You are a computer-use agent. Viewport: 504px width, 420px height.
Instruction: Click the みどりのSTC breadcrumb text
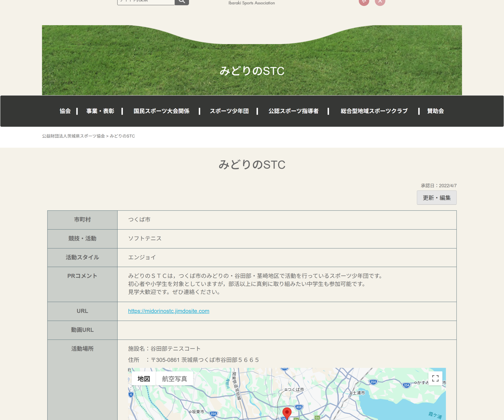tap(122, 136)
